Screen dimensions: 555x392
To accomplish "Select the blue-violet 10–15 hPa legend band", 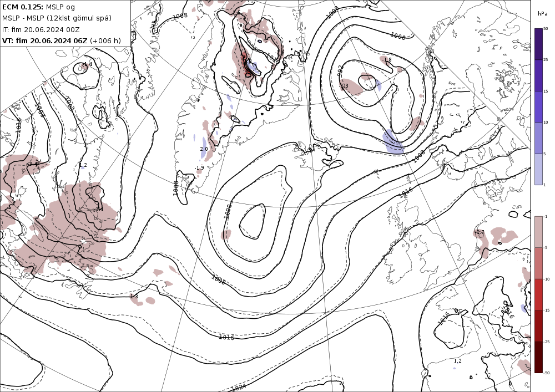I will tap(538, 107).
